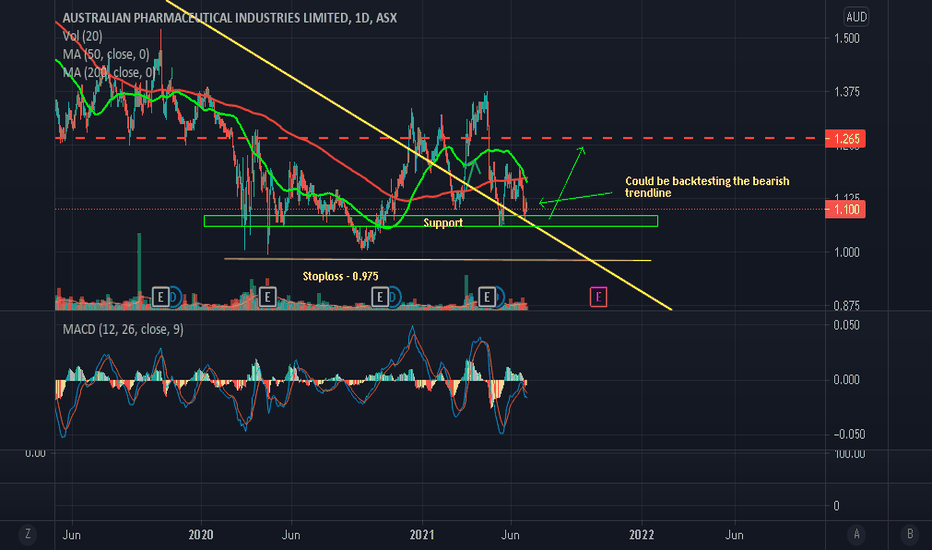
Task: Open the earnings E marker between 2021 and Jun 2021
Action: 487,296
